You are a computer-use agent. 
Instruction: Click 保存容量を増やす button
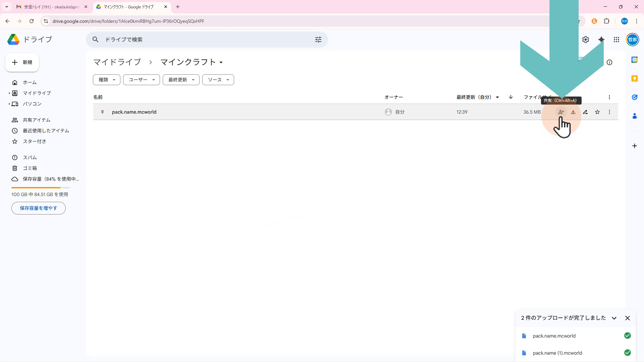point(39,208)
